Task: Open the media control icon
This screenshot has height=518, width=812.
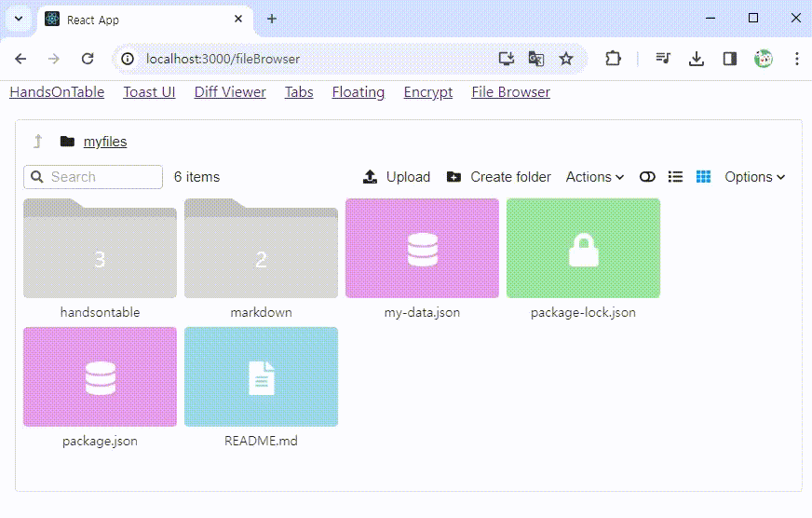Action: pos(663,59)
